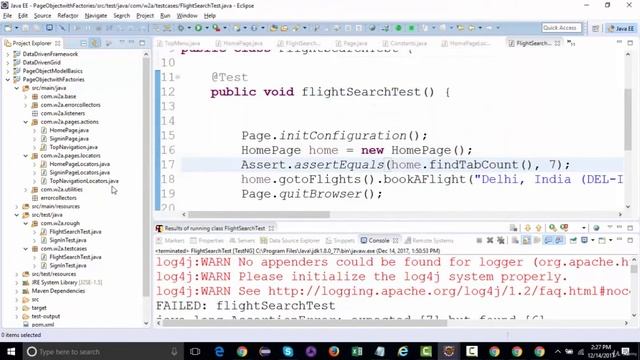Toggle Scroll Lock in the Console toolbar

click(526, 240)
